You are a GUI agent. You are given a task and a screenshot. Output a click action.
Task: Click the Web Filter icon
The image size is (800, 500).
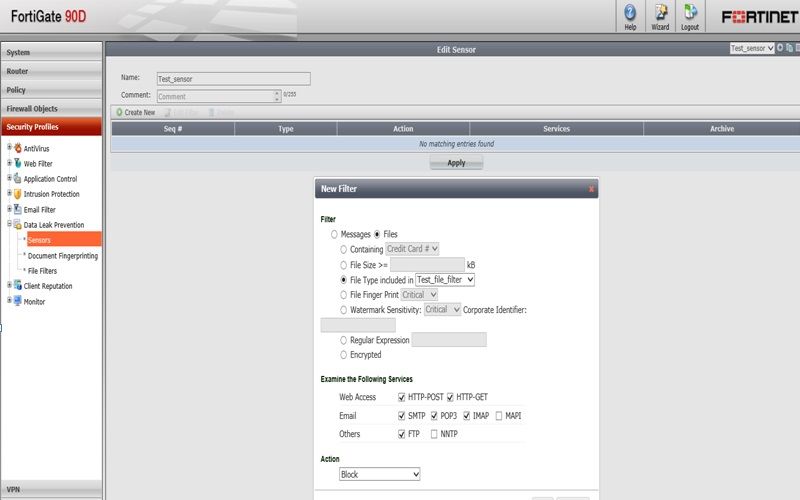(x=18, y=163)
